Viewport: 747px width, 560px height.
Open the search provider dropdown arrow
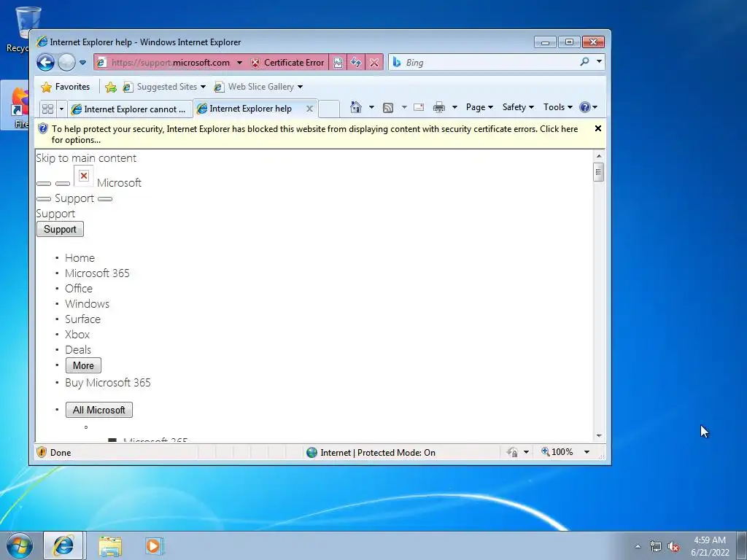coord(599,62)
